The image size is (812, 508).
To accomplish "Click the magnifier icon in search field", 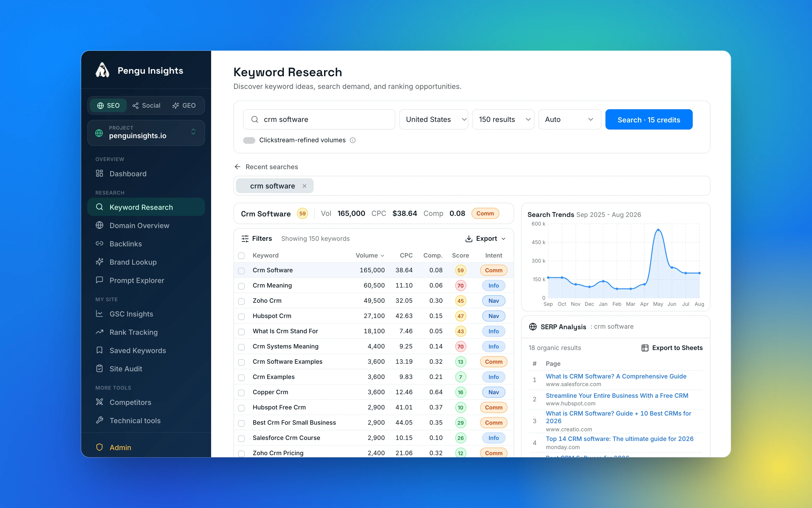I will tap(255, 119).
